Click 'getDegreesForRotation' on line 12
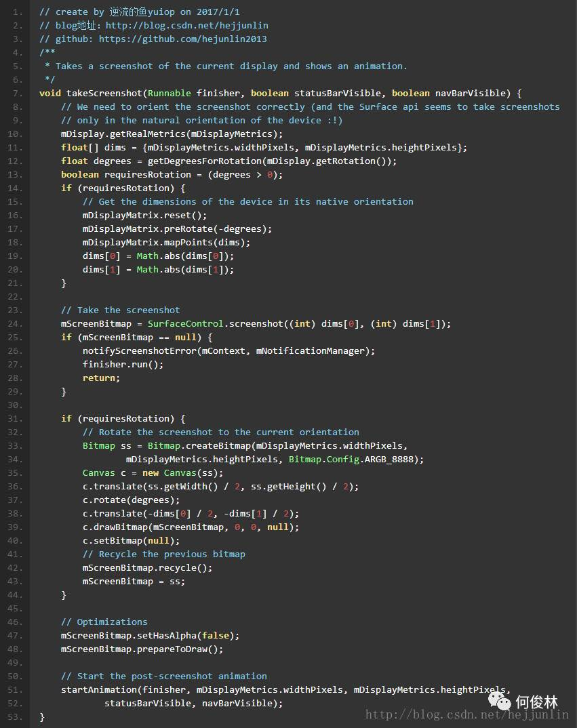The width and height of the screenshot is (577, 728). coord(204,161)
